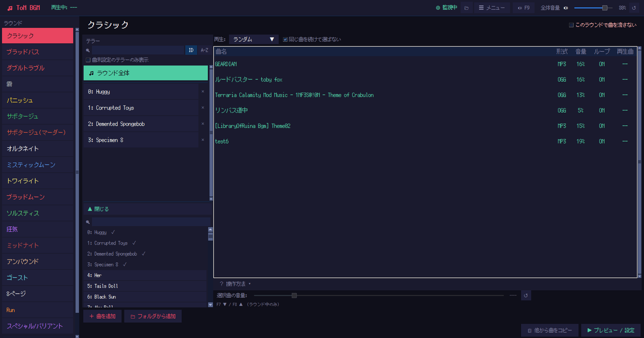Select the Run round

[38, 310]
